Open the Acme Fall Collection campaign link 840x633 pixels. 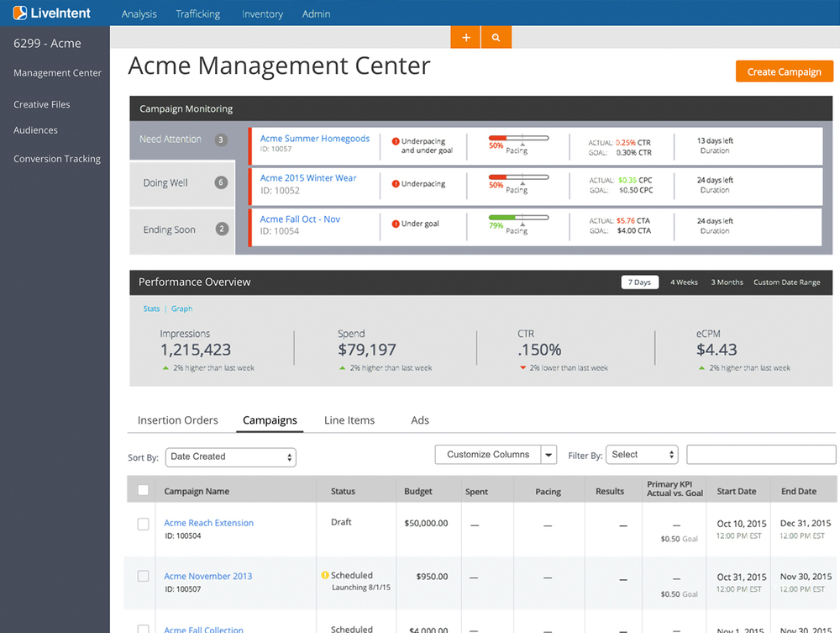(203, 629)
